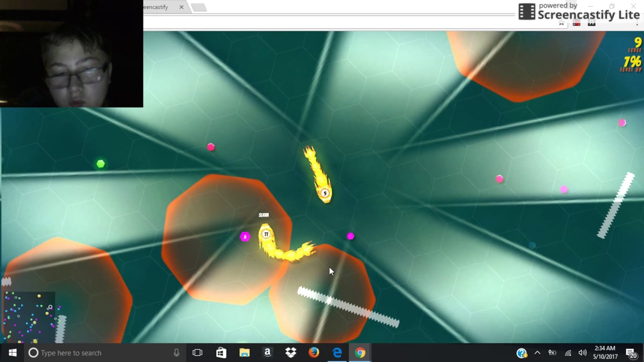Image resolution: width=644 pixels, height=362 pixels.
Task: Activate the Cortana microphone icon
Action: 176,353
